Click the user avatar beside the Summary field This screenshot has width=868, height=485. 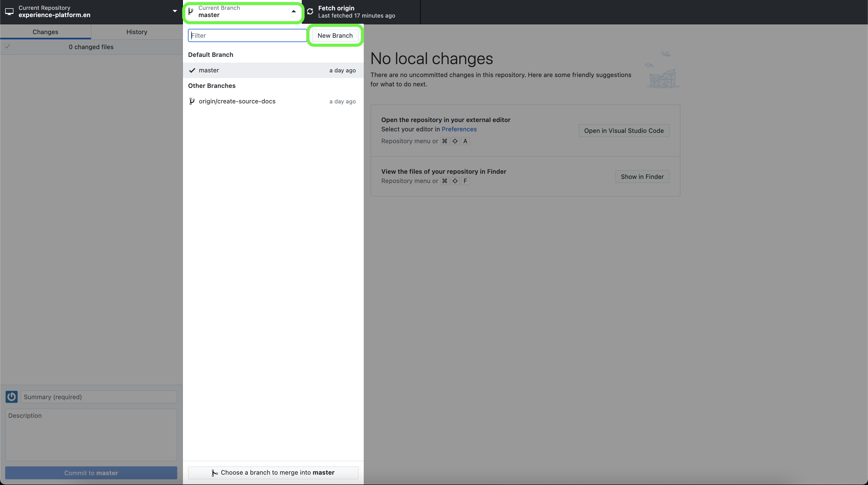[x=11, y=397]
